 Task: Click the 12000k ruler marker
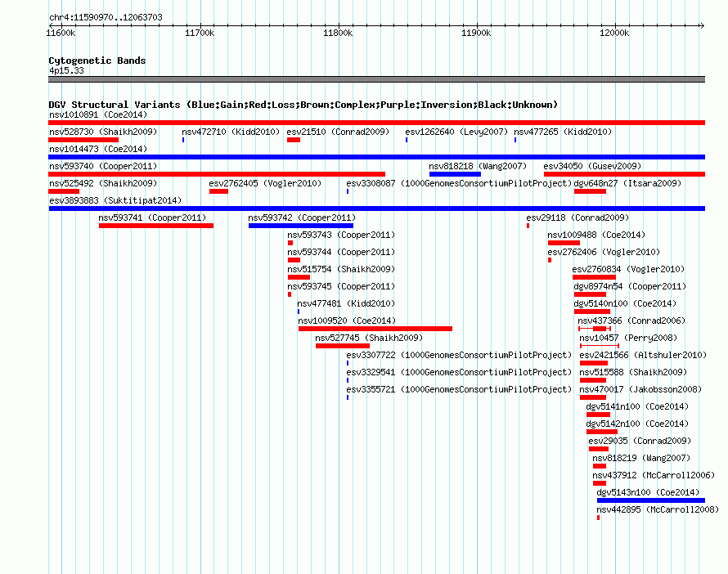[614, 33]
